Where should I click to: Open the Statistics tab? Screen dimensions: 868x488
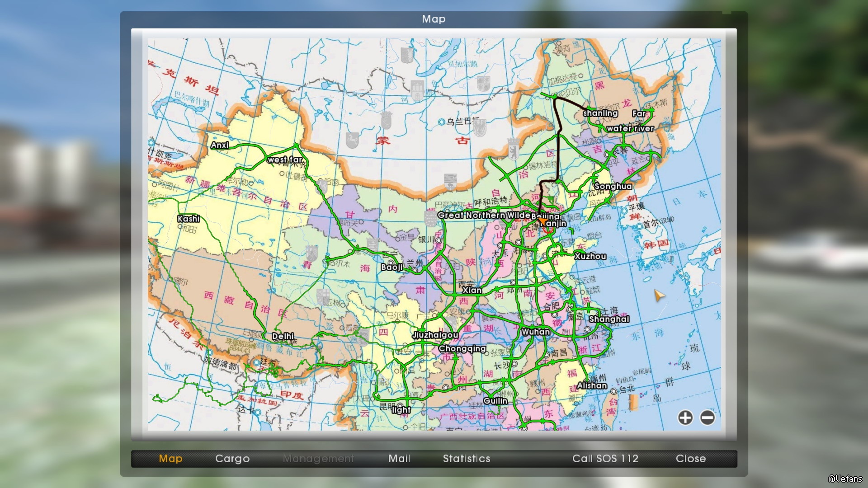466,459
